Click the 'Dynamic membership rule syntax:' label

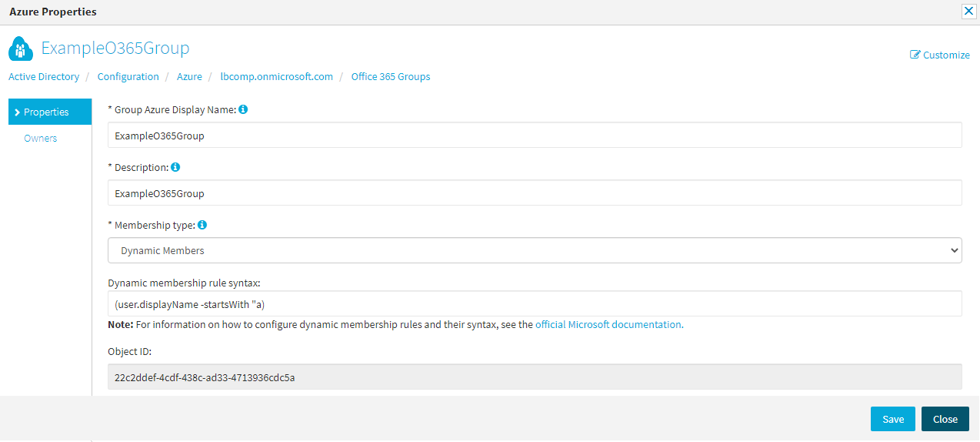click(x=185, y=283)
